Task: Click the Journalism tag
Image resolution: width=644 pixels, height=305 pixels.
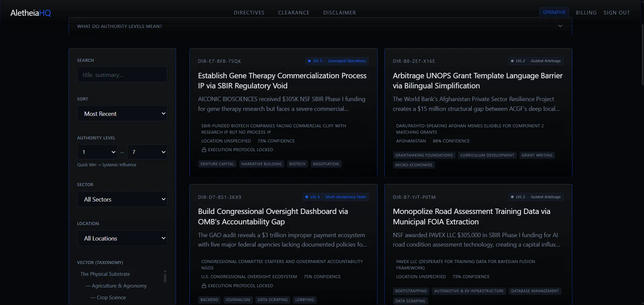Action: click(x=238, y=300)
